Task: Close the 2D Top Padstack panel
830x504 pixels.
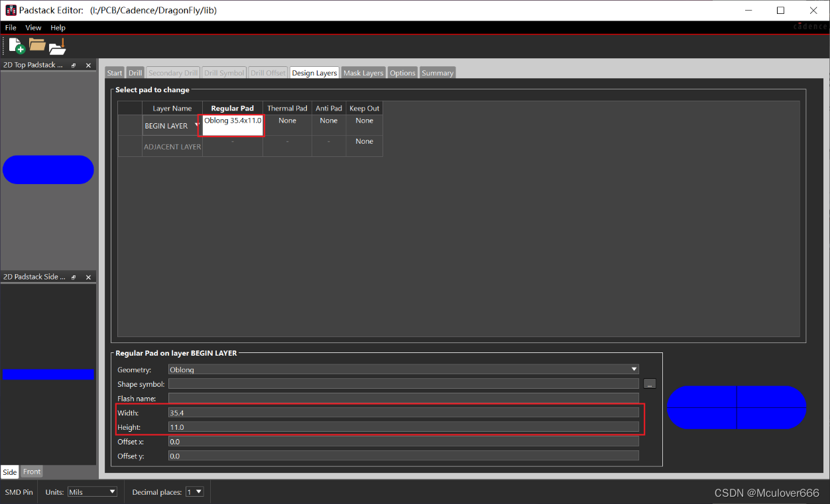Action: [x=88, y=65]
